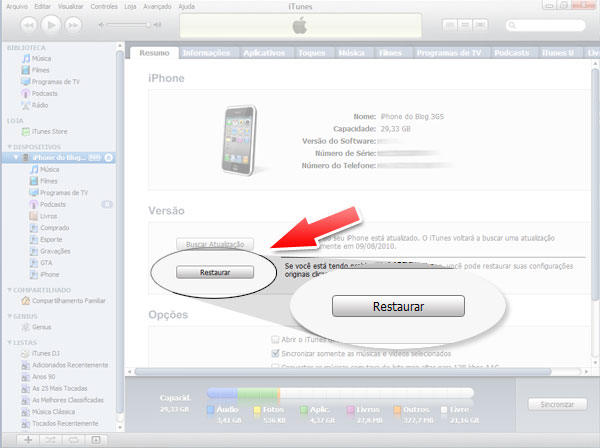
Task: Open the Gravações playlist
Action: 50,251
